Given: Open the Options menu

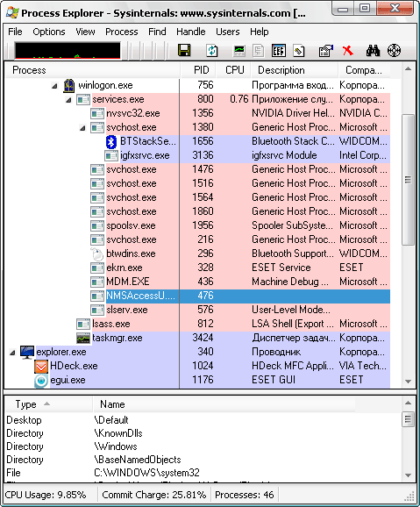Looking at the screenshot, I should click(x=49, y=32).
